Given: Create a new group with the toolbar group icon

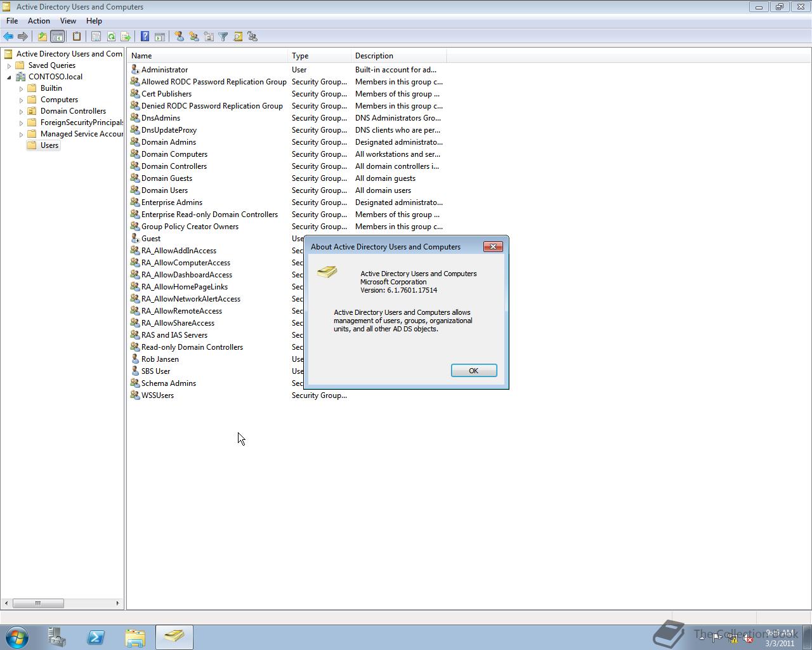Looking at the screenshot, I should click(194, 37).
